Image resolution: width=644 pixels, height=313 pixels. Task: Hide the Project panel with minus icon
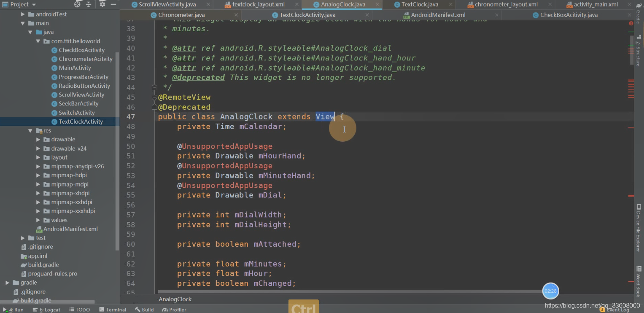point(113,4)
